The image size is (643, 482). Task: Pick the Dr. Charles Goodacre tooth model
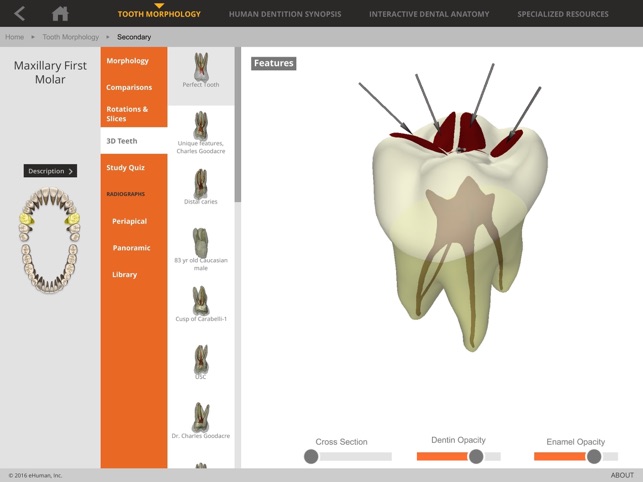(x=201, y=420)
